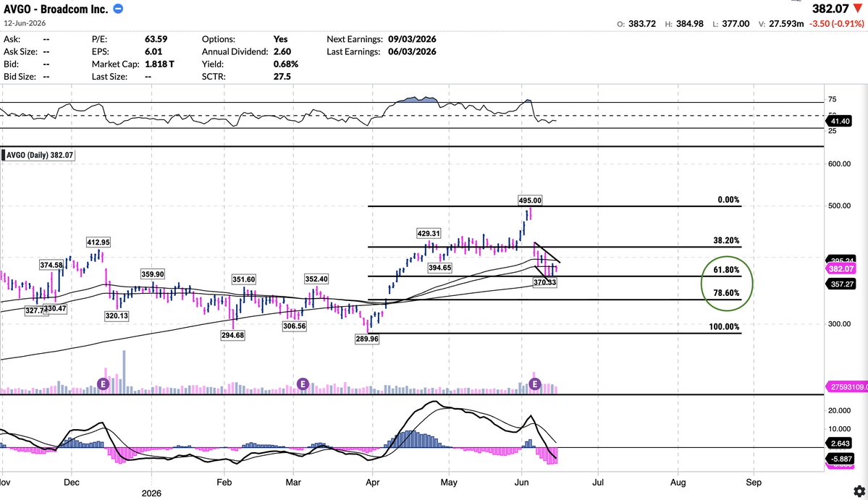Click the December earnings E marker
The image size is (868, 500).
[x=103, y=384]
